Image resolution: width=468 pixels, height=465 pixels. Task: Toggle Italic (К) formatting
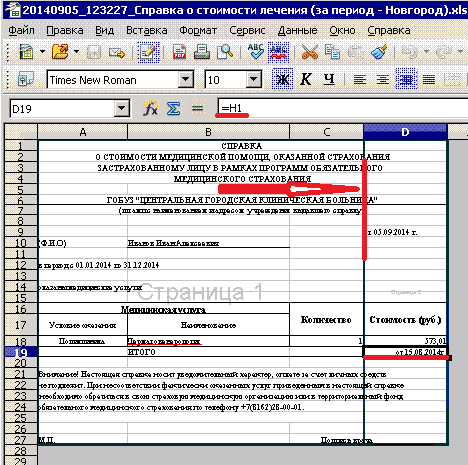306,79
